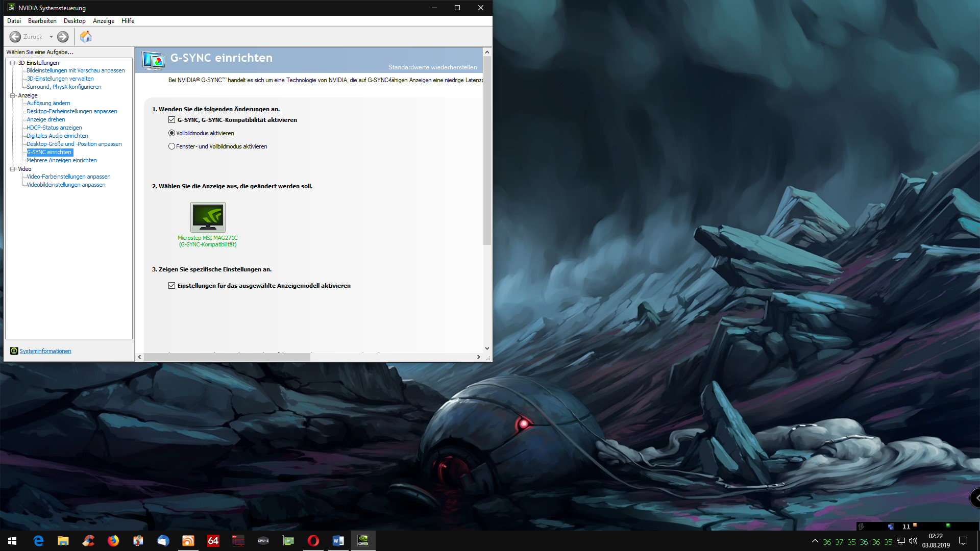Collapse the 3D-Einstellungen tree node
The width and height of the screenshot is (980, 551).
(13, 63)
